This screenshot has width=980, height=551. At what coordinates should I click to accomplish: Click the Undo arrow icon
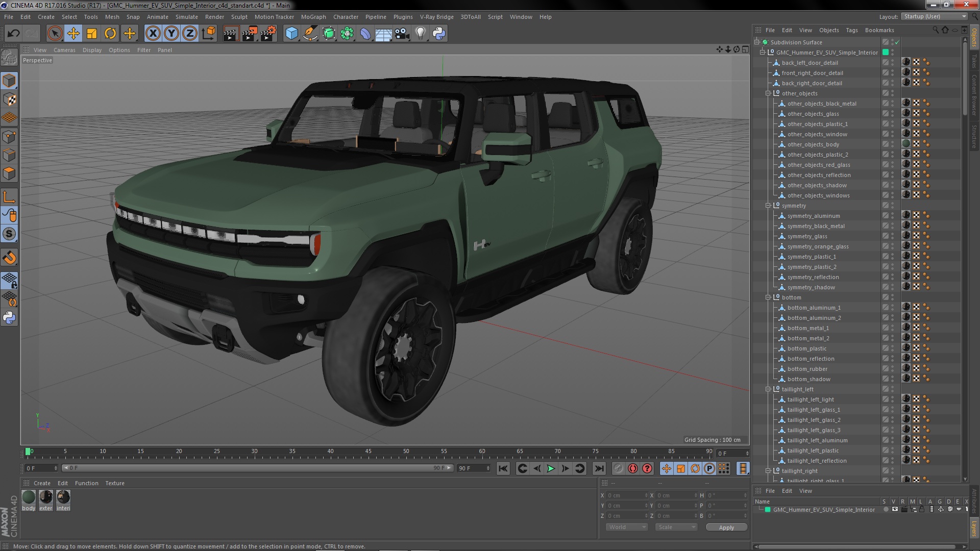tap(13, 34)
